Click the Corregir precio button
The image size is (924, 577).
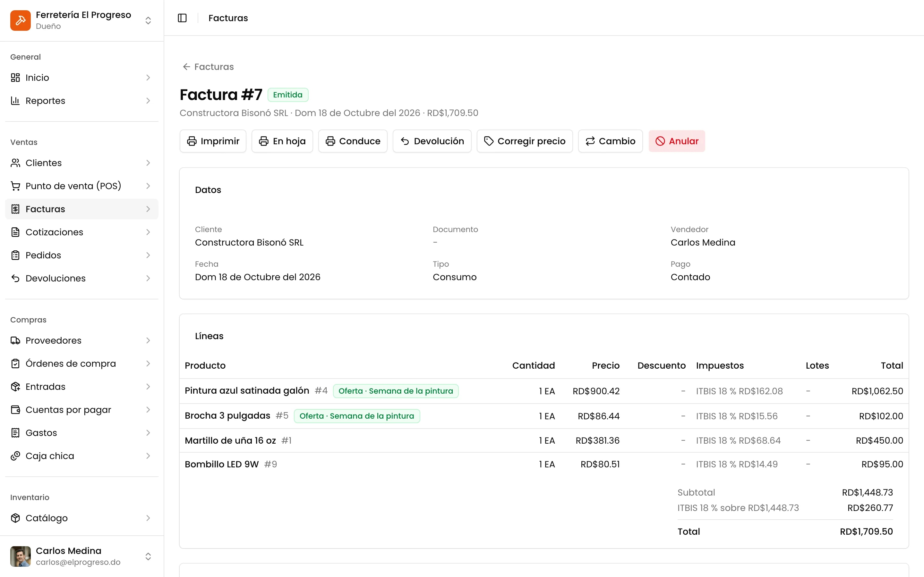tap(525, 141)
